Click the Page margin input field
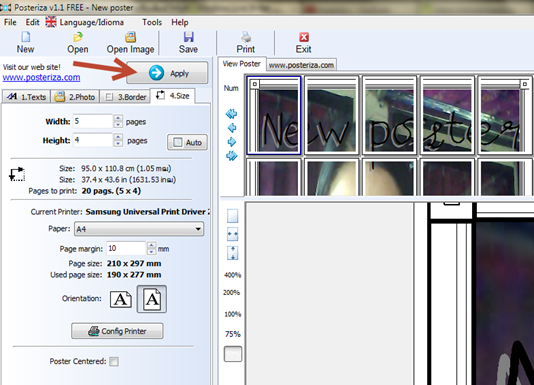The image size is (534, 385). 126,248
